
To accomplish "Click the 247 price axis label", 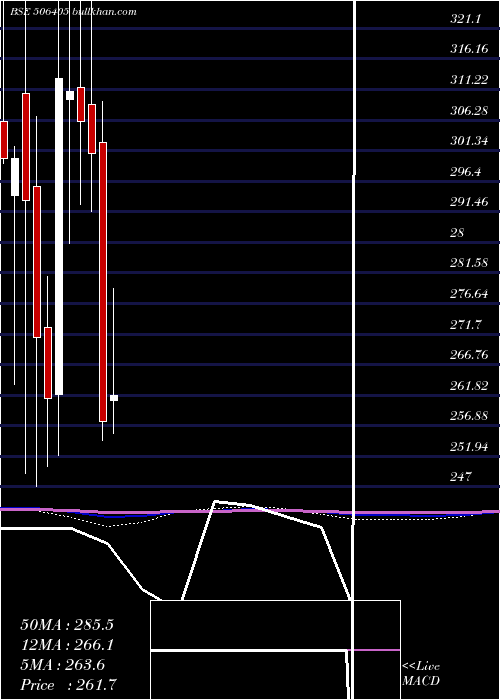I will pos(461,477).
